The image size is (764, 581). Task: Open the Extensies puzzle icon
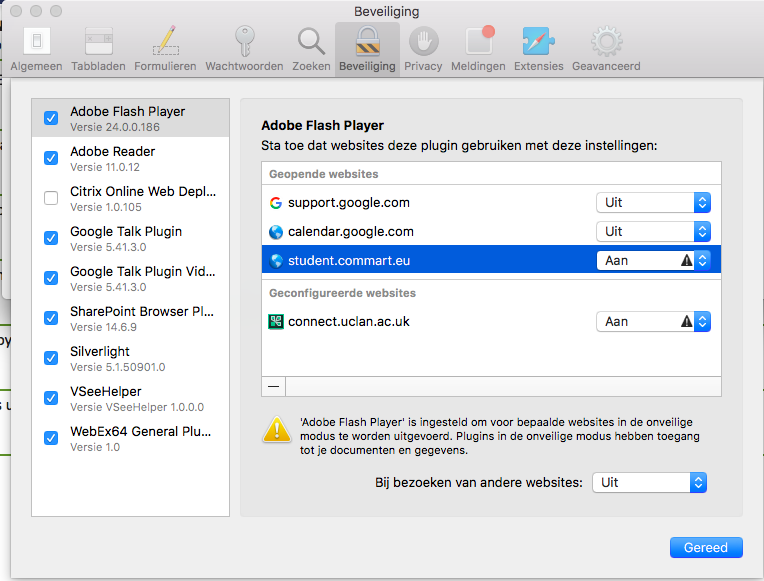538,41
